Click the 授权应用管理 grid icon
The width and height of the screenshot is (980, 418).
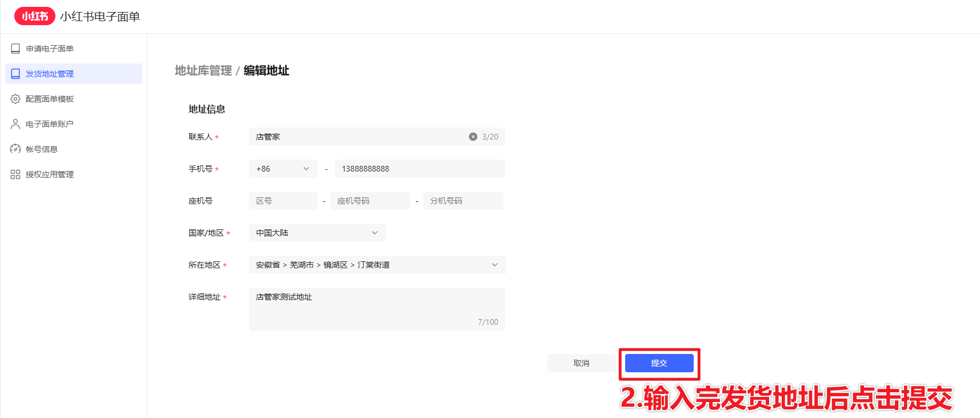click(15, 174)
